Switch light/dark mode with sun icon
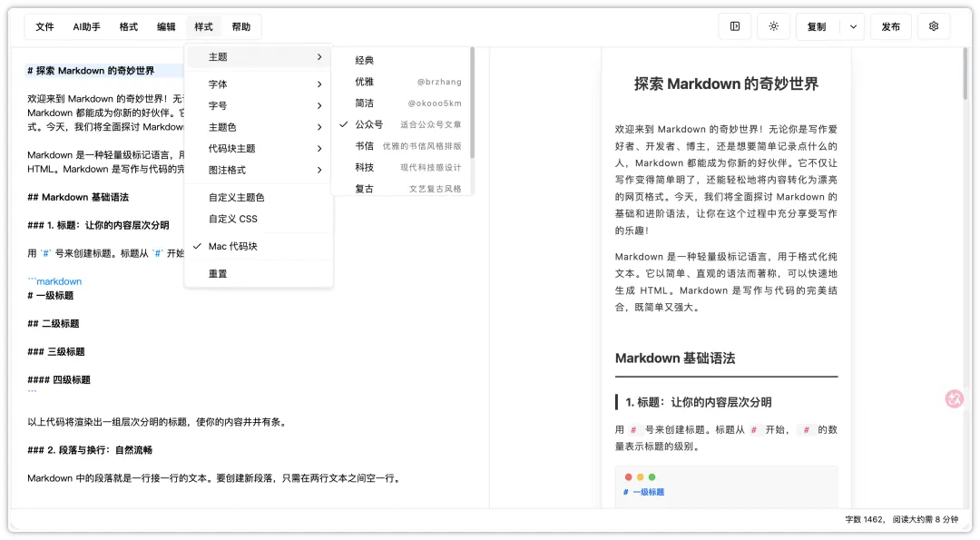The width and height of the screenshot is (980, 540). pyautogui.click(x=774, y=26)
